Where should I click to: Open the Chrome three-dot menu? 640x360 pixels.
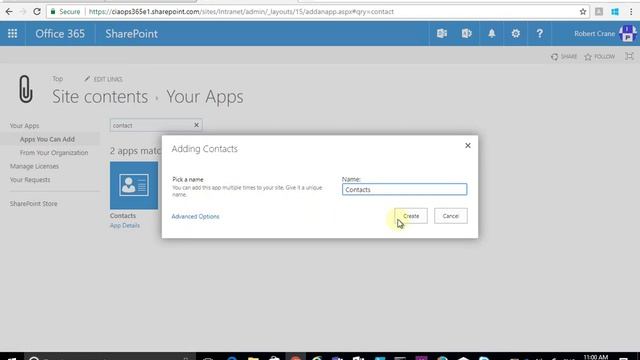(x=631, y=12)
